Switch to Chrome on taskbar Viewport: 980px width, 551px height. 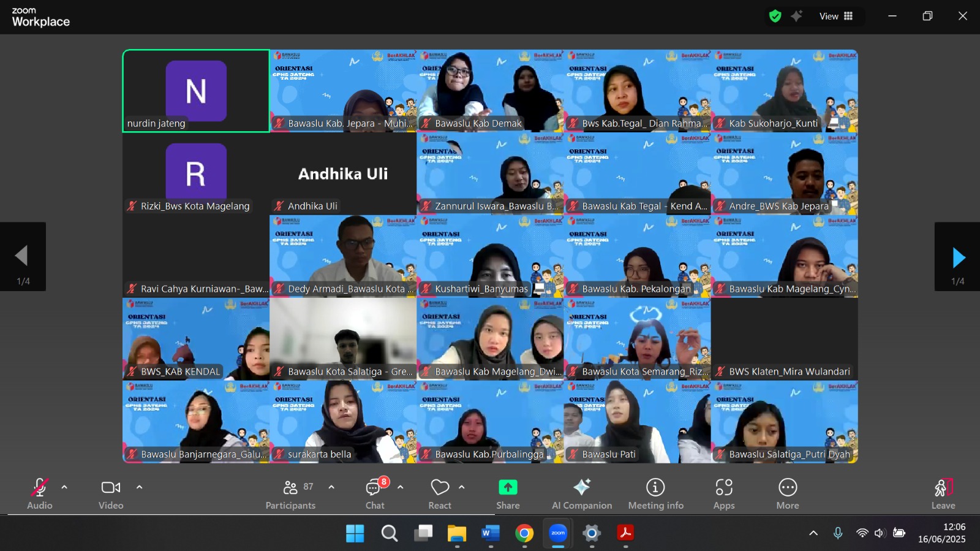[524, 533]
